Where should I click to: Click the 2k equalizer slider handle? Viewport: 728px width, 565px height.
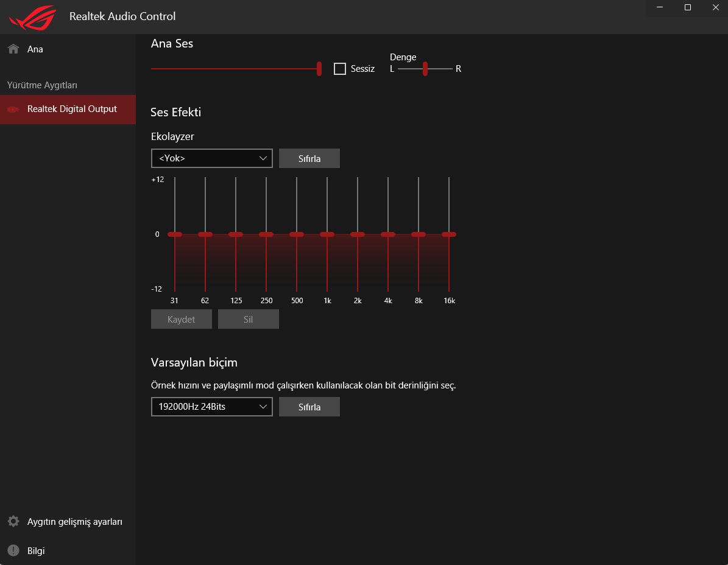pyautogui.click(x=358, y=234)
